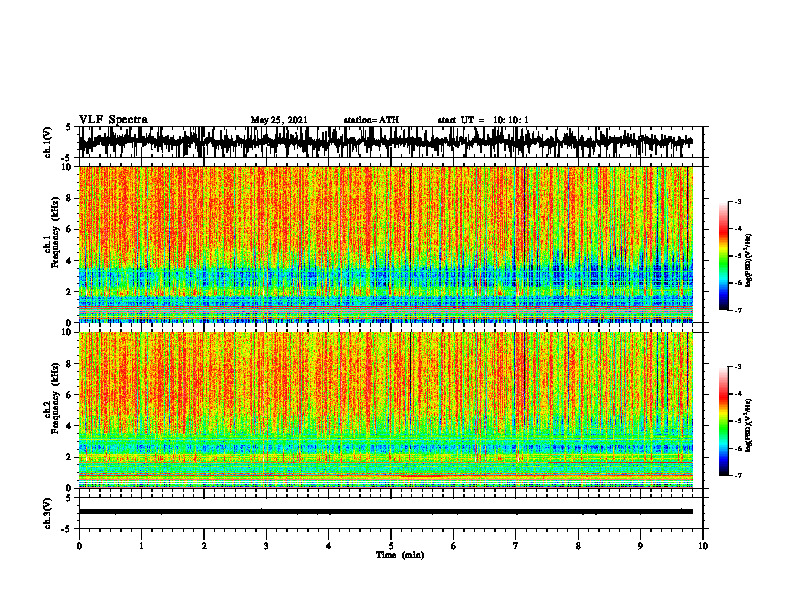The image size is (792, 612).
Task: Click ch.1 frequency tick label '2'
Action: (x=70, y=292)
